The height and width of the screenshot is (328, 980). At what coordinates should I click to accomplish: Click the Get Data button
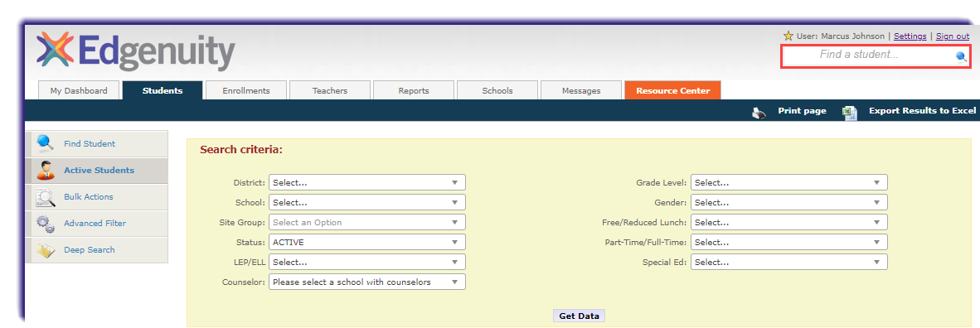580,316
